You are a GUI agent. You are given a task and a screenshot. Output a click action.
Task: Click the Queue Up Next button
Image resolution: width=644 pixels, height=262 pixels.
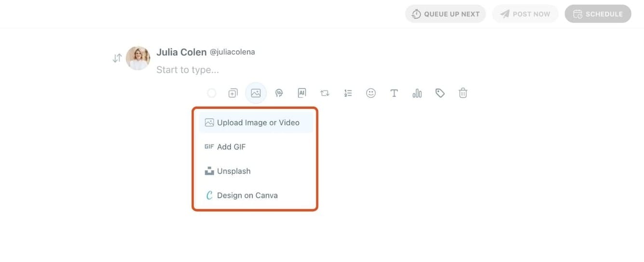click(445, 14)
